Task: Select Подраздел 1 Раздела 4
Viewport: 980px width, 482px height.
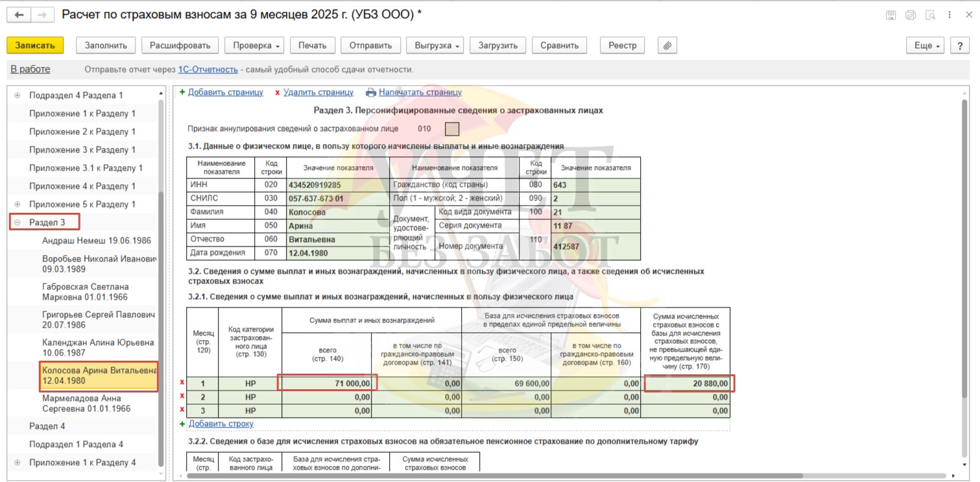Action: (x=76, y=444)
